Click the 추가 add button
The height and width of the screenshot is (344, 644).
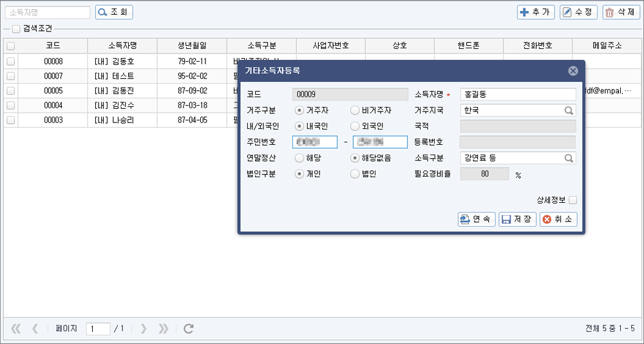point(536,12)
